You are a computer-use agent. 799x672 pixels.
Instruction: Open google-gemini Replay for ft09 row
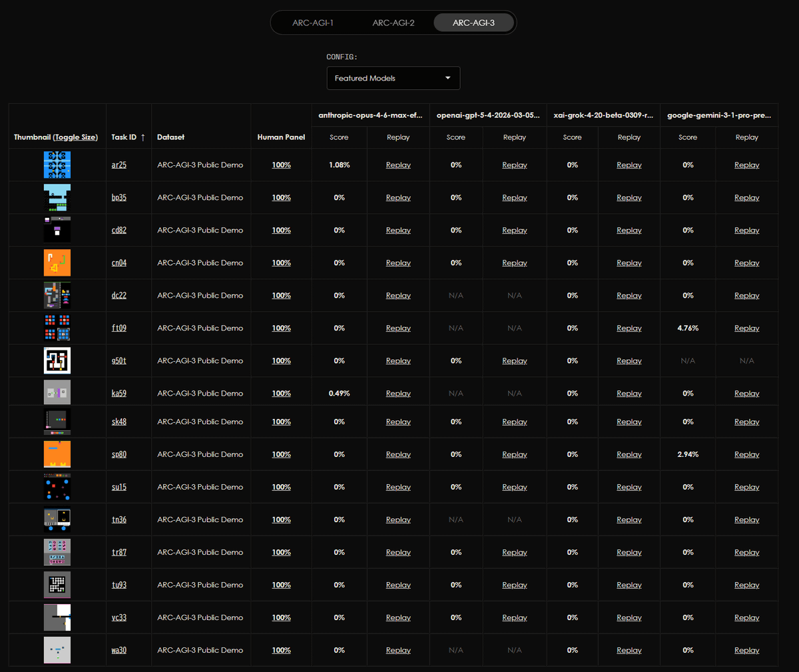[x=746, y=328]
